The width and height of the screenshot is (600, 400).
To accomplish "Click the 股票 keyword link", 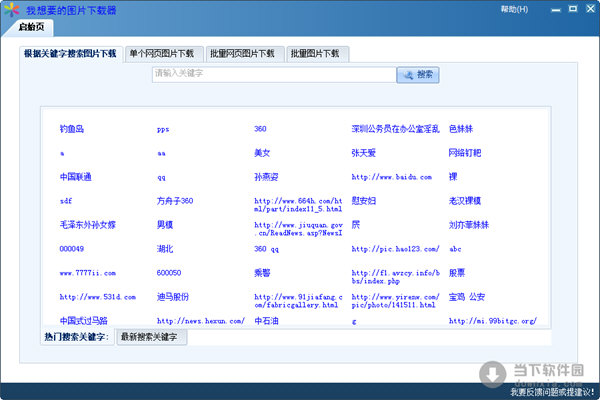I will (x=457, y=273).
